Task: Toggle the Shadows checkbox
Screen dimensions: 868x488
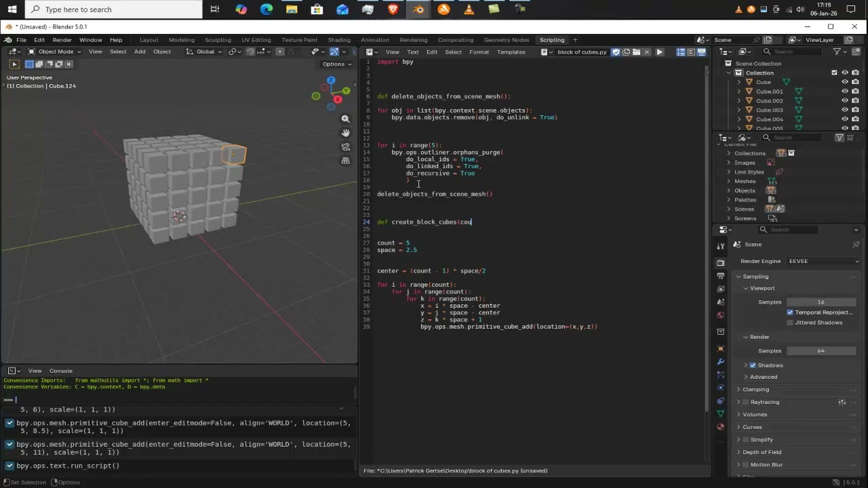Action: point(753,365)
